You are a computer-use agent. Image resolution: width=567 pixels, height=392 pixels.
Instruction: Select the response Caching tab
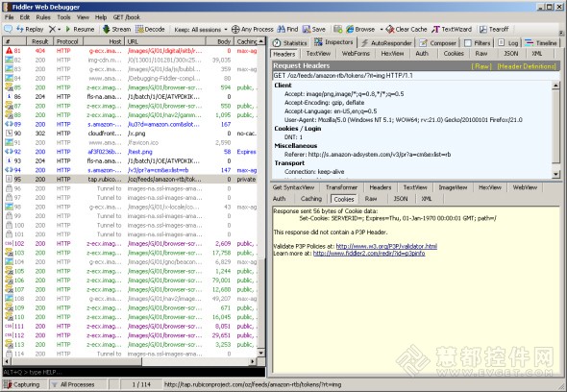pyautogui.click(x=311, y=199)
